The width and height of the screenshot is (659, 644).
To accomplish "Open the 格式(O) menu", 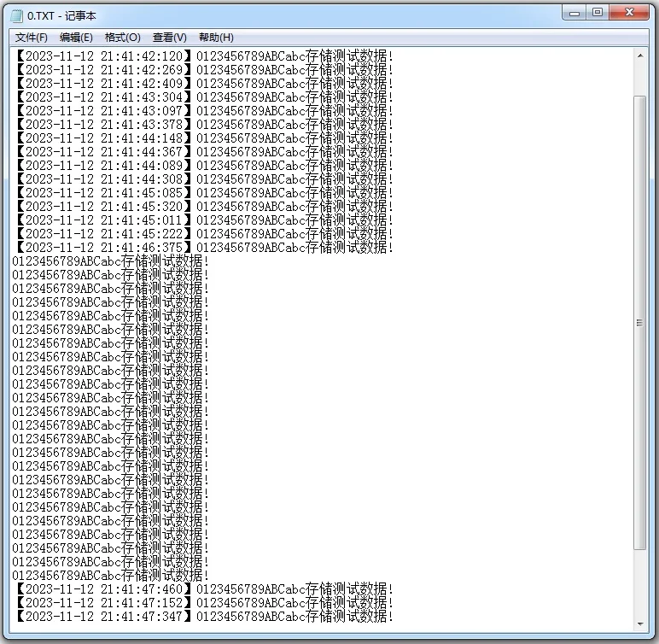I will pyautogui.click(x=122, y=38).
